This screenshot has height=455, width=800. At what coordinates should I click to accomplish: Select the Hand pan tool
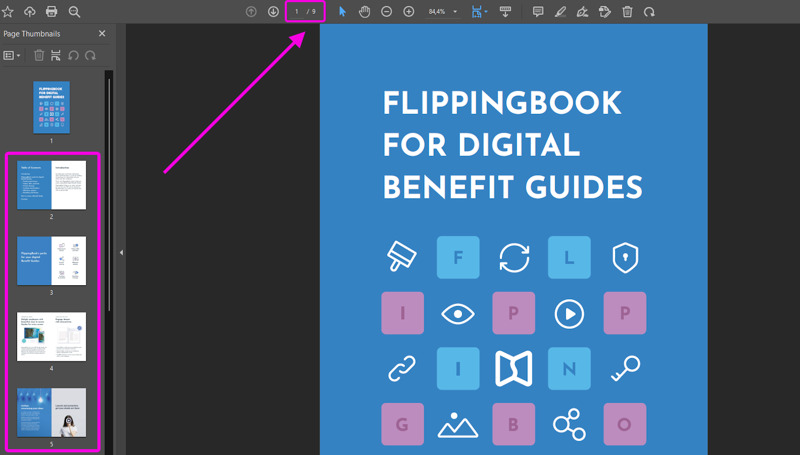pyautogui.click(x=364, y=12)
